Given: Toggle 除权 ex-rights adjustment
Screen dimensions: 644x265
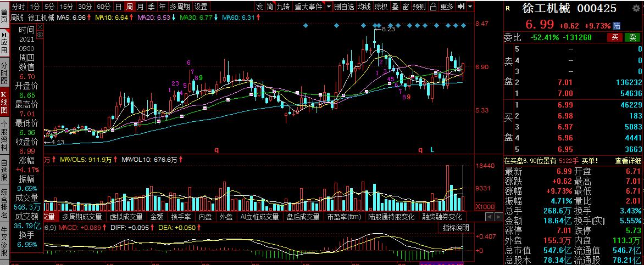Looking at the screenshot, I should (381, 7).
